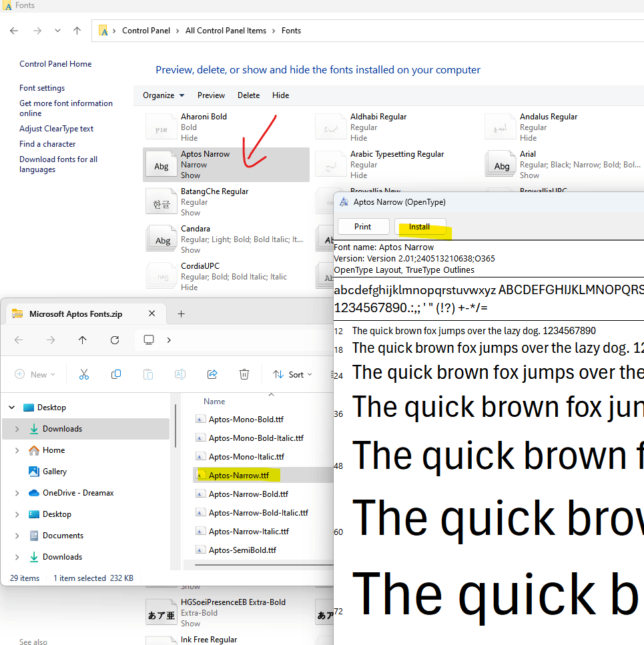Click the Paste icon in Explorer toolbar
Image resolution: width=644 pixels, height=645 pixels.
pyautogui.click(x=147, y=374)
